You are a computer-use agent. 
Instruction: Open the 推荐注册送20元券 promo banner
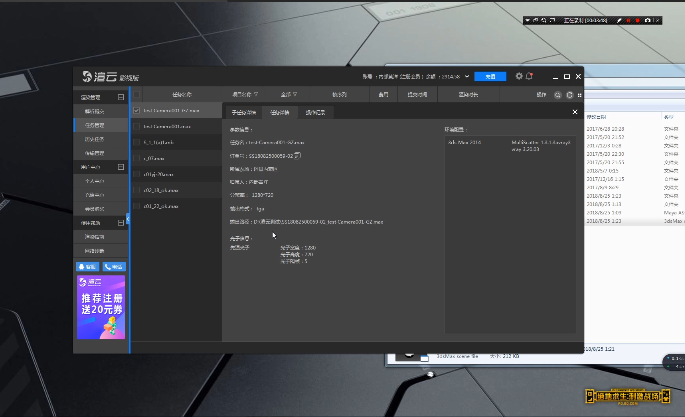pyautogui.click(x=101, y=307)
